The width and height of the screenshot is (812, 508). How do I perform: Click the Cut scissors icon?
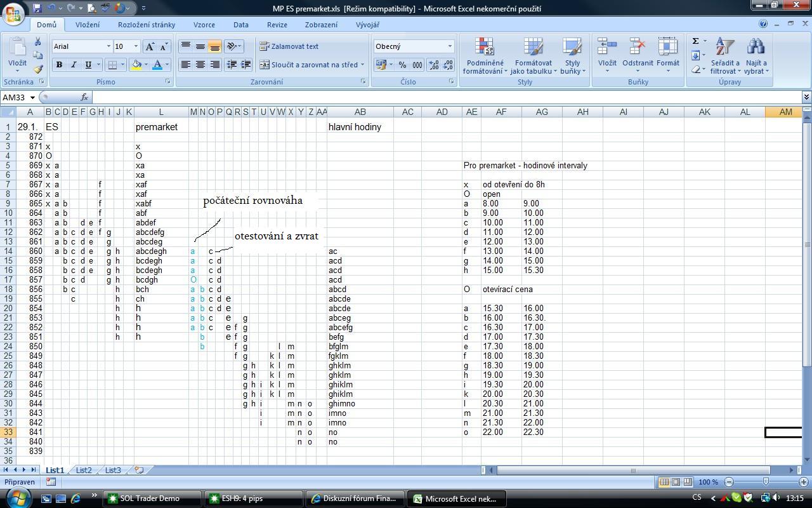pos(37,41)
